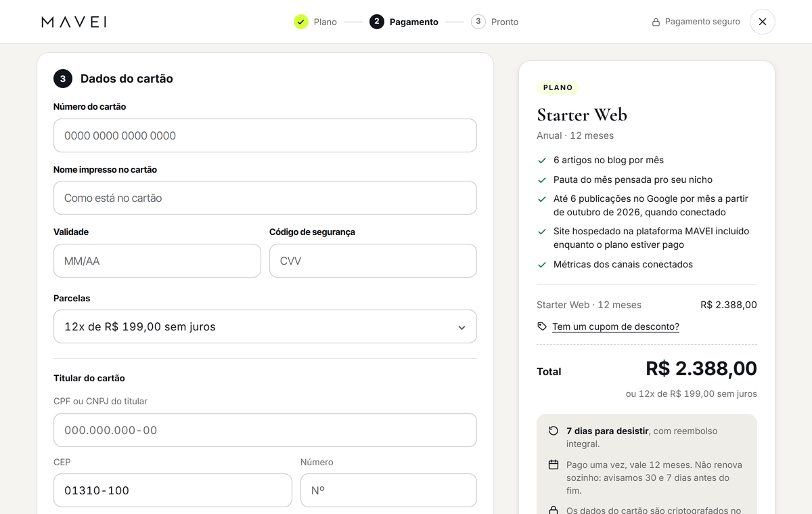Close the checkout with the X button
Screen dimensions: 812x514
[763, 22]
